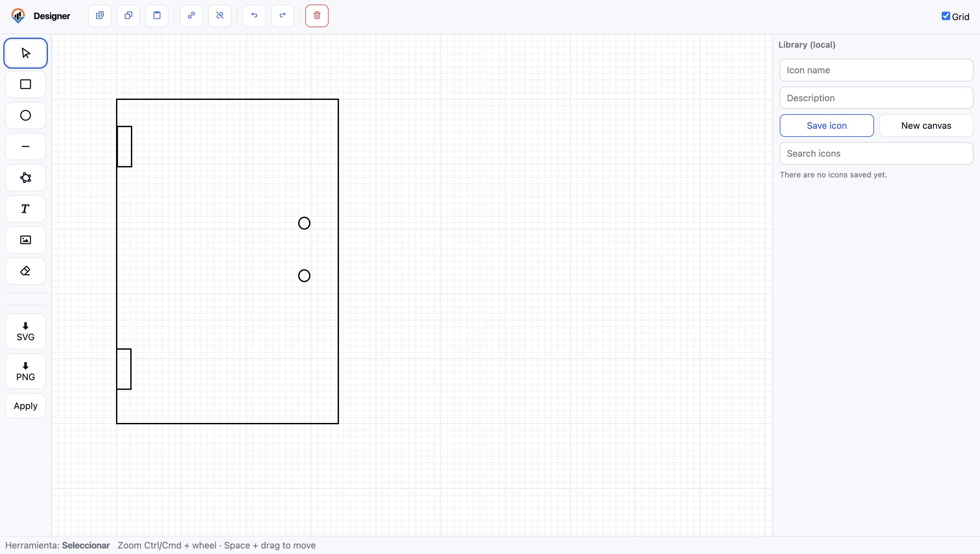The height and width of the screenshot is (554, 980).
Task: Click the red delete trash button
Action: (317, 16)
